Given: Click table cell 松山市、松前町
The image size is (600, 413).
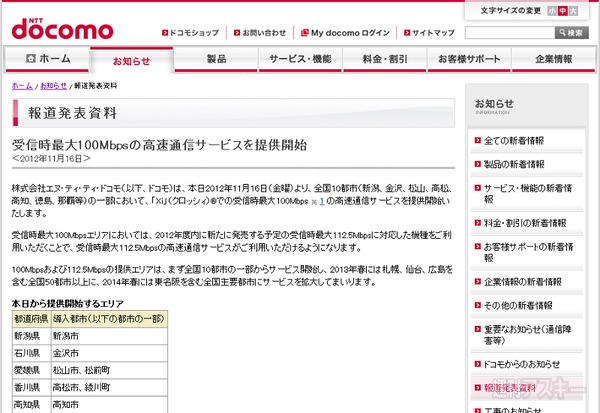Looking at the screenshot, I should [109, 371].
